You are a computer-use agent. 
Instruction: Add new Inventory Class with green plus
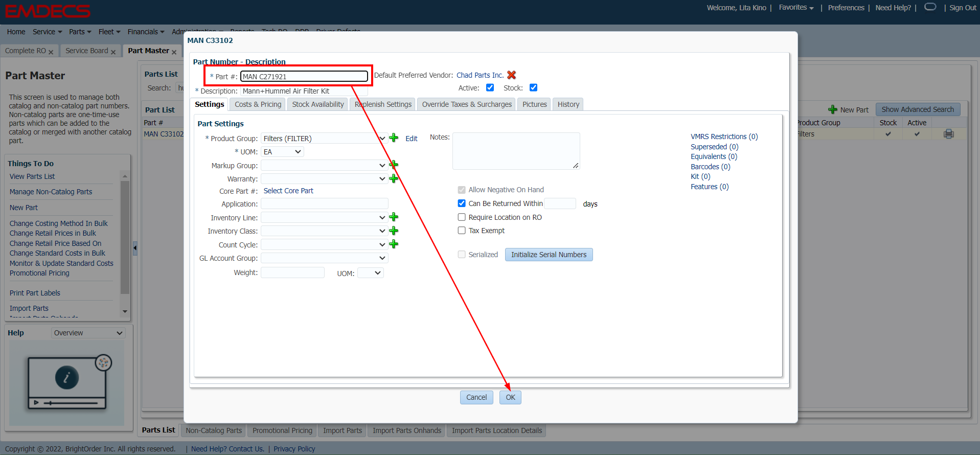pos(394,231)
